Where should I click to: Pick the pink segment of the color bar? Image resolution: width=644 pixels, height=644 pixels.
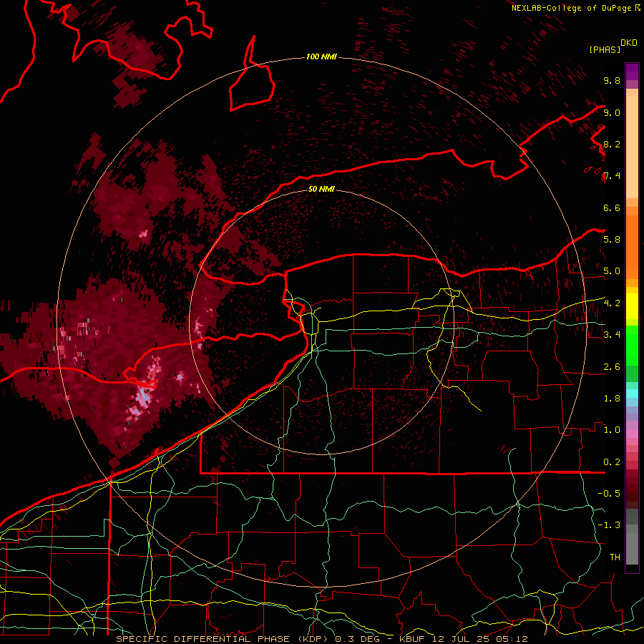coord(632,434)
